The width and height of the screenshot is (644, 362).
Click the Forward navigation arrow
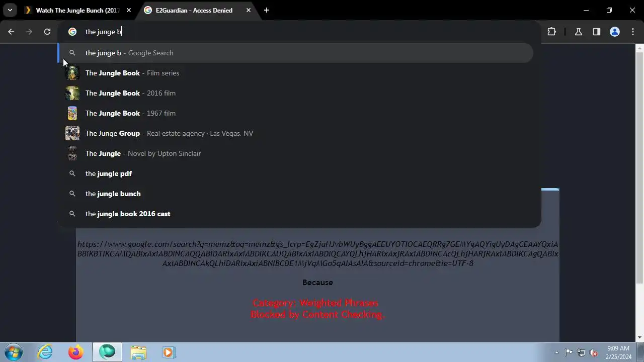point(29,32)
